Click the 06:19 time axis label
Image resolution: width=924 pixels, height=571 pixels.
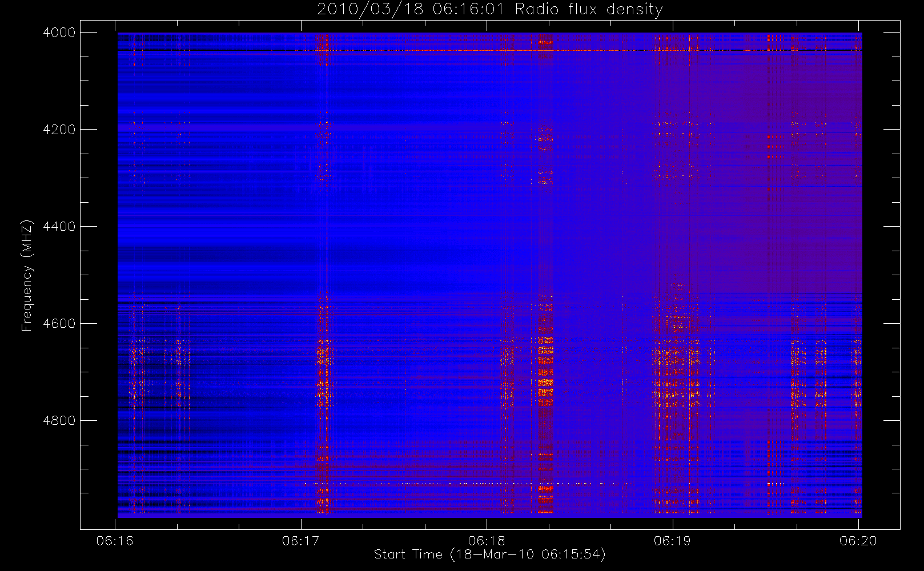pyautogui.click(x=672, y=541)
